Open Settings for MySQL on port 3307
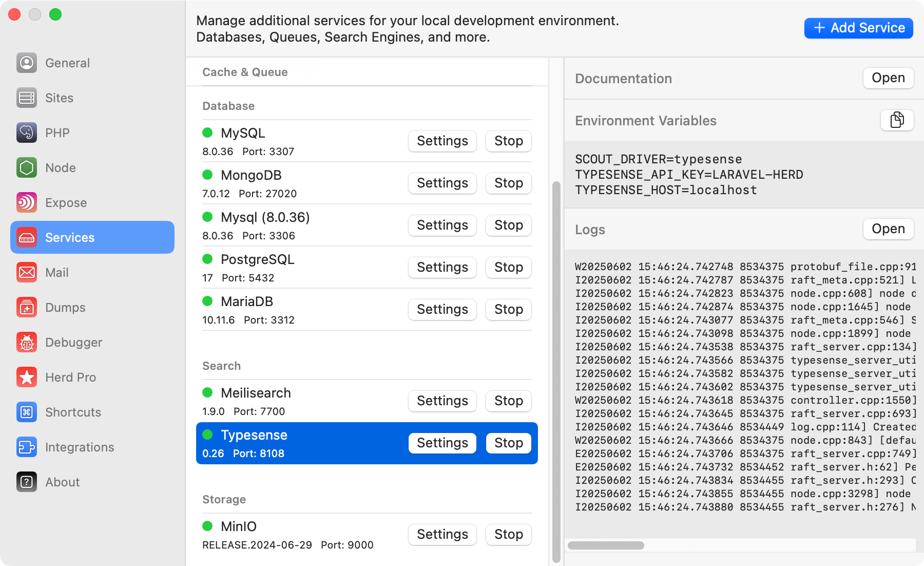Image resolution: width=924 pixels, height=566 pixels. tap(442, 141)
